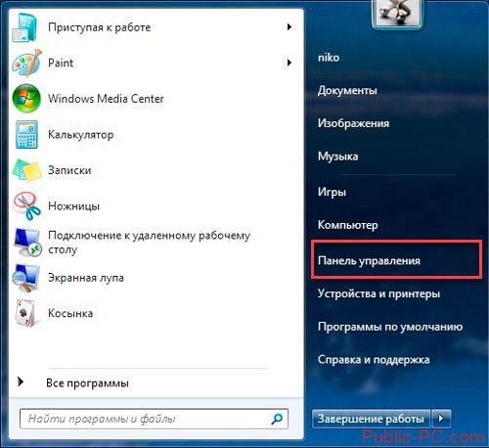This screenshot has height=448, width=489.
Task: Launch Ножницы scissors snipping icon
Action: click(x=27, y=206)
